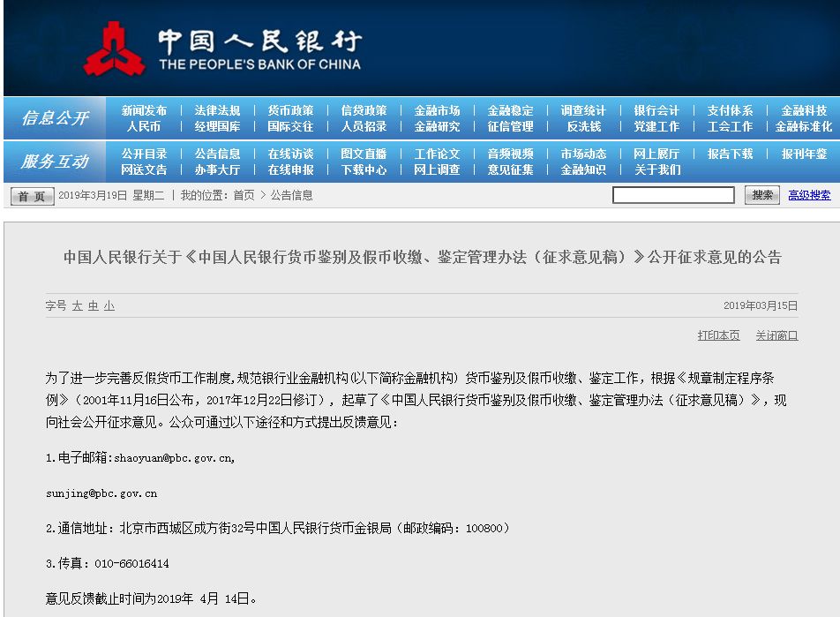
Task: Open the 高级搜索 advanced search link
Action: [x=809, y=195]
